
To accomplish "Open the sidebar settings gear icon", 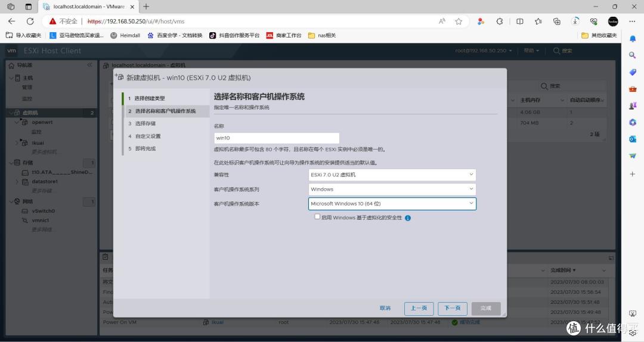I will [x=633, y=332].
